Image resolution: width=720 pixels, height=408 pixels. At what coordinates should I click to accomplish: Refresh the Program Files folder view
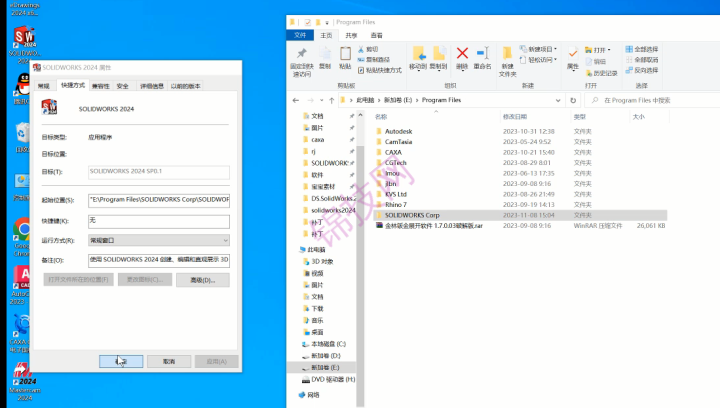coord(573,100)
